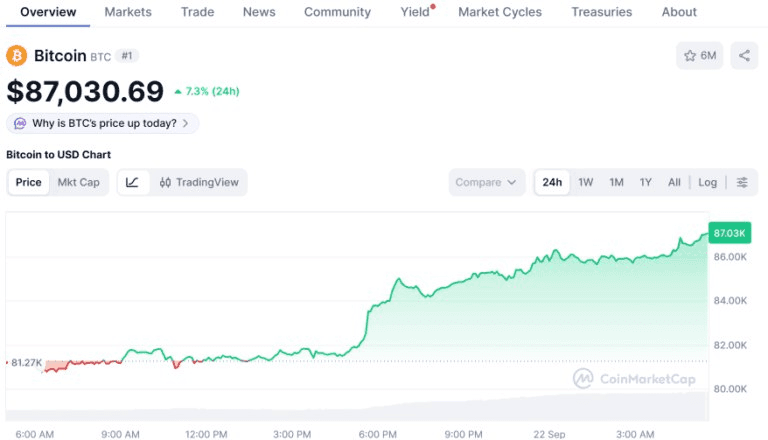Screen dimensions: 768x440
Task: Click the BTC ticker symbol
Action: [x=100, y=57]
